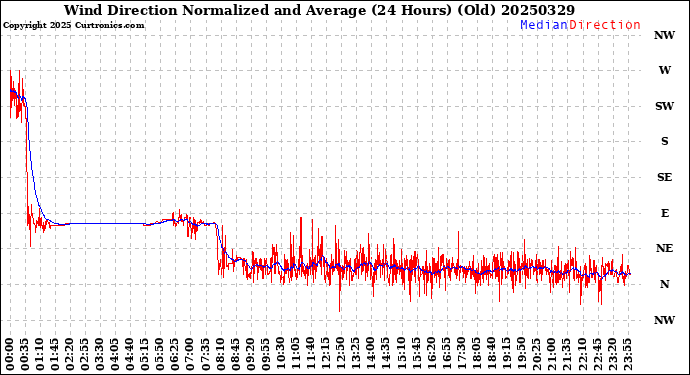
Task: Click the 'S' axis label
Action: click(x=664, y=141)
